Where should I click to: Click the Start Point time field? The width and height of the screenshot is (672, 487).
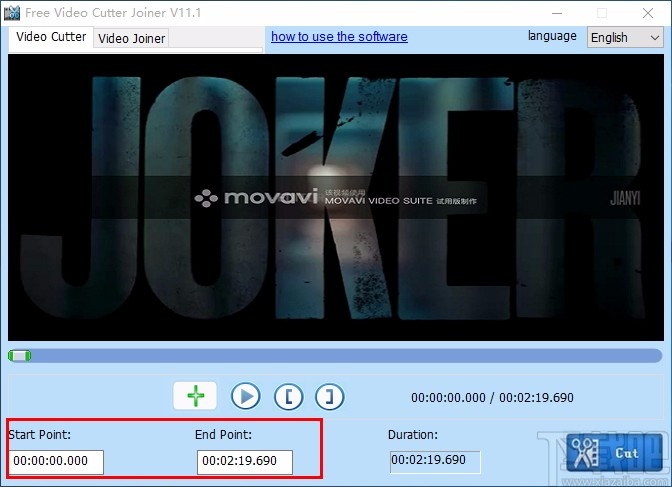(56, 461)
